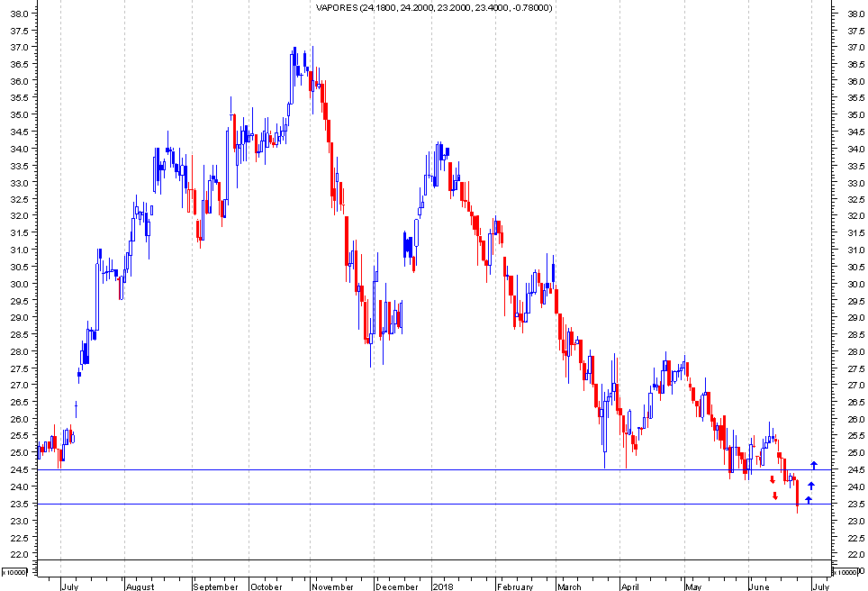Click the 31.5 price label on right axis
This screenshot has height=591, width=868.
coord(855,233)
